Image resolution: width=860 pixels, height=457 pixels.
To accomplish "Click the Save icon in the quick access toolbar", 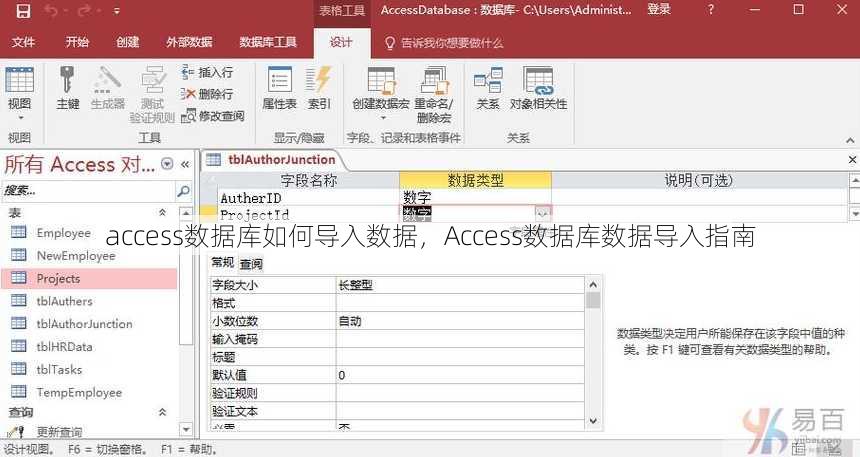I will coord(22,10).
